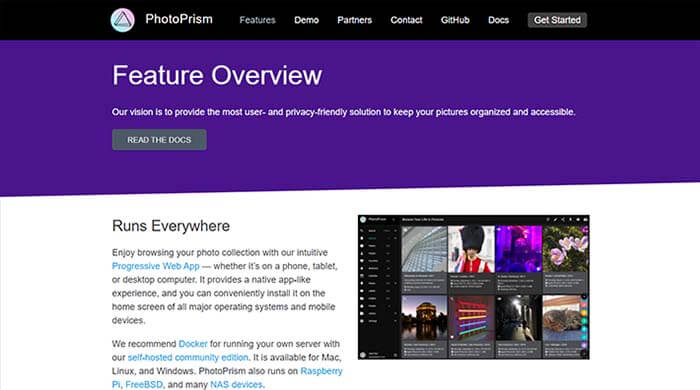
Task: Open the Docs nav item
Action: coord(498,20)
